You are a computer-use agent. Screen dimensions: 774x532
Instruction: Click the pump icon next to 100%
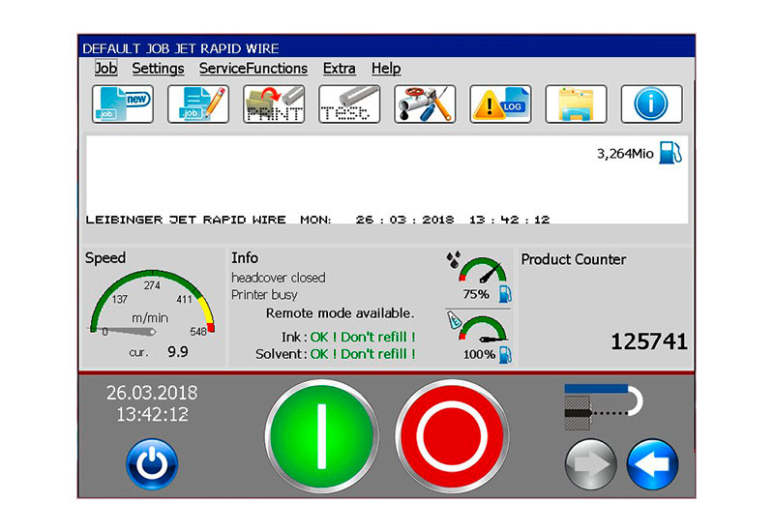coord(505,354)
